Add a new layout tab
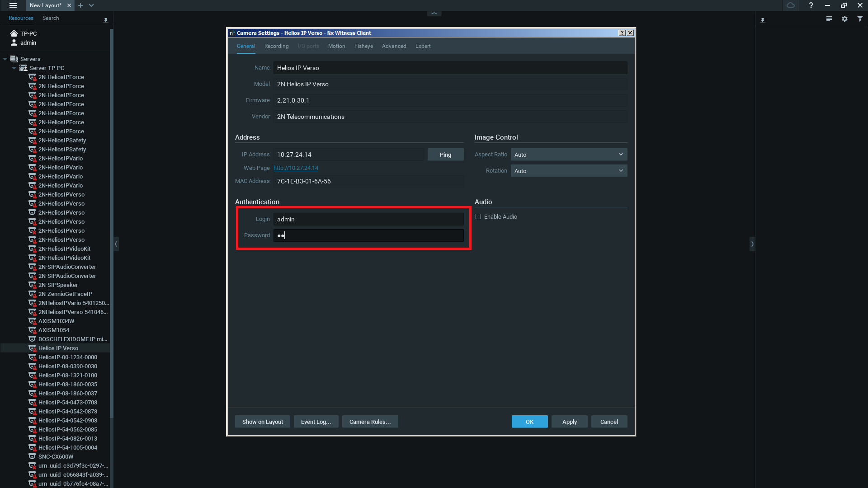The width and height of the screenshot is (868, 488). coord(80,5)
